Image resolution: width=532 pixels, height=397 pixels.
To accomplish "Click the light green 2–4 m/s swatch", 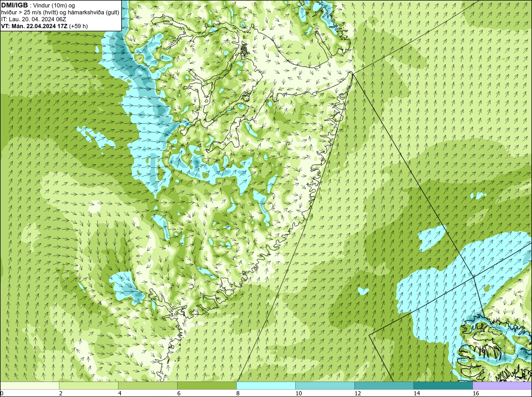I will point(89,385).
